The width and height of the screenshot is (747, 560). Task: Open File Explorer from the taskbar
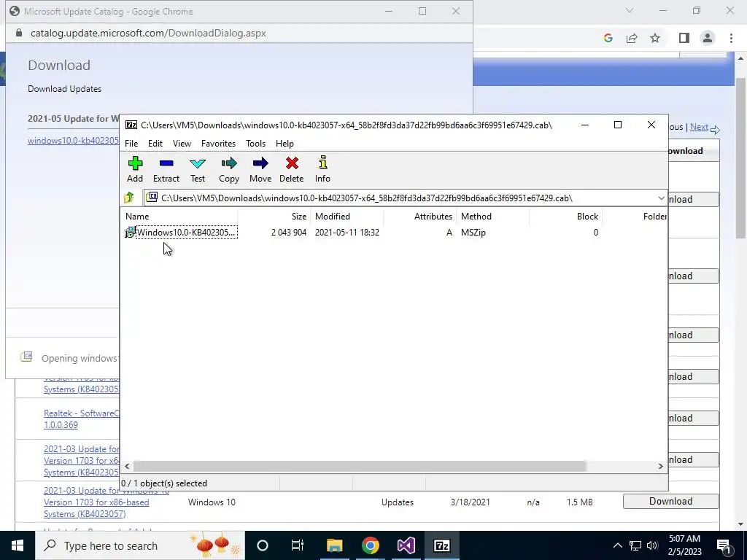[334, 545]
